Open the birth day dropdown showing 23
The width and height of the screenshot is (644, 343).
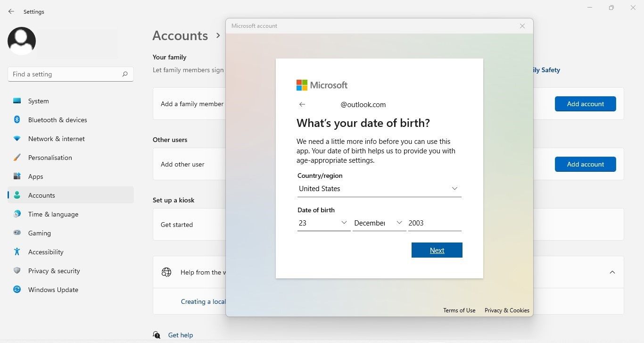pos(324,223)
